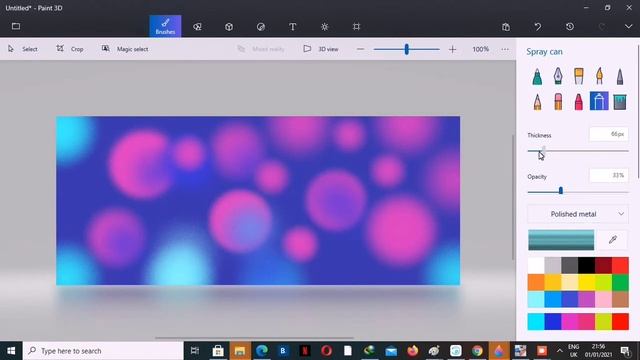
Task: Open the Polished metal material dropdown
Action: click(x=578, y=214)
